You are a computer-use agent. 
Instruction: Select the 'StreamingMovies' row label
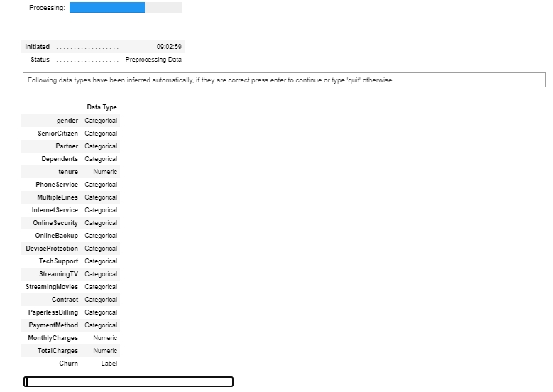tap(53, 287)
